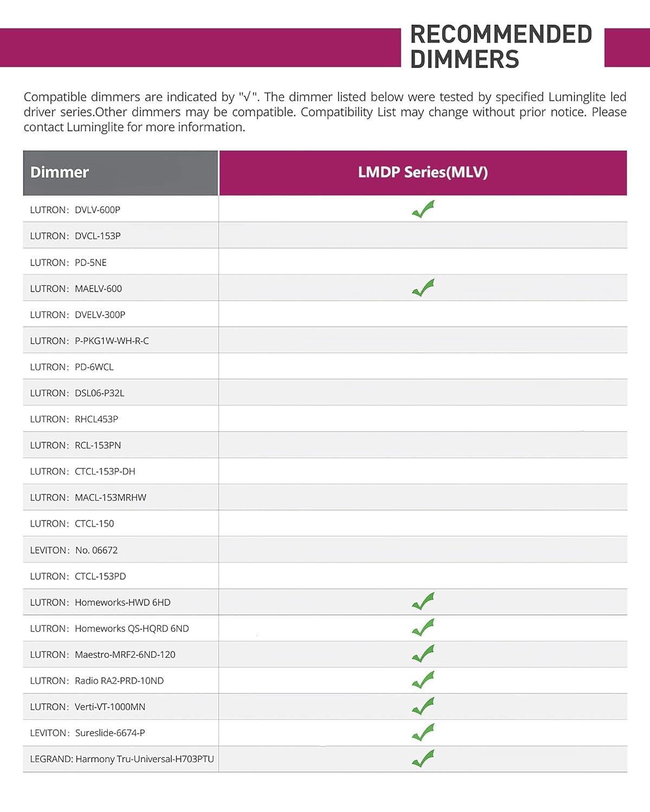Viewport: 650px width, 812px height.
Task: Click the checkmark beside Homeworks-HWD 6HD
Action: [x=423, y=601]
